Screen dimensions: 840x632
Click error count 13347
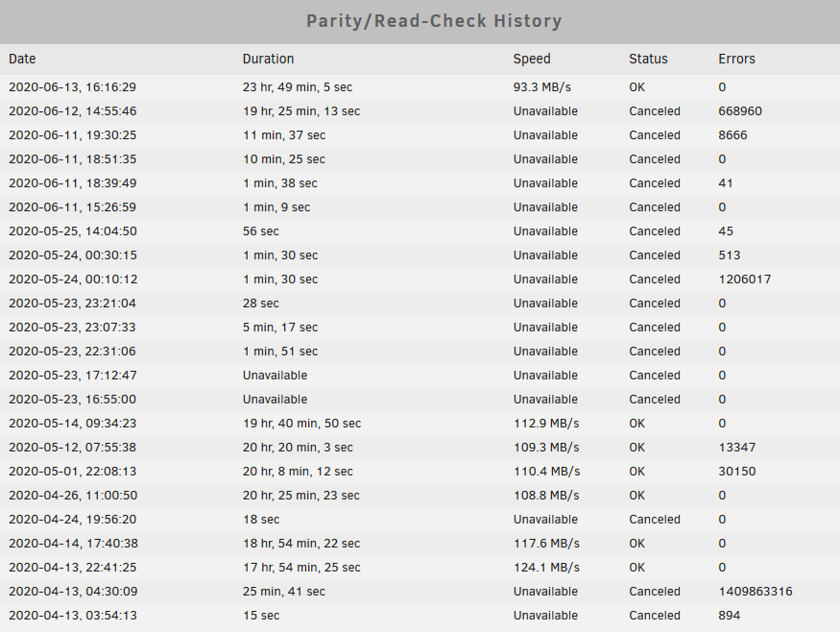(x=736, y=447)
